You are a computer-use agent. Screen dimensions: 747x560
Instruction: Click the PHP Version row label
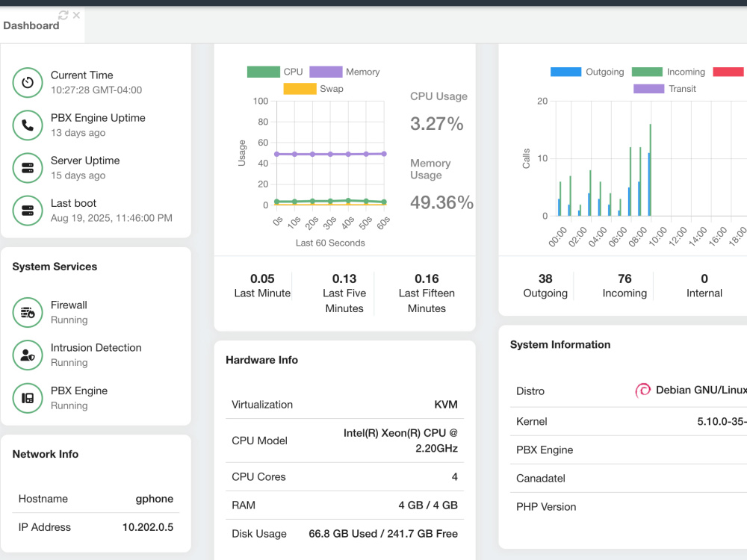pos(546,507)
